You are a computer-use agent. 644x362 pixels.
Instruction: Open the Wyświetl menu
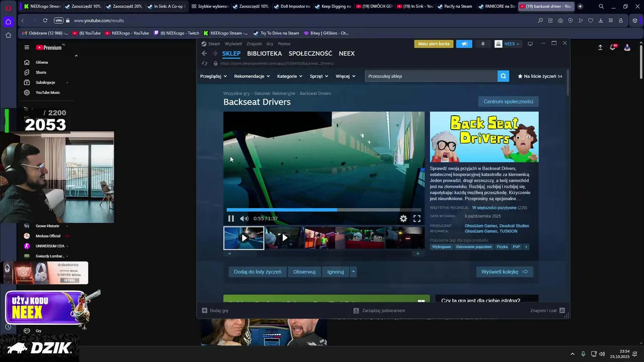(x=233, y=44)
